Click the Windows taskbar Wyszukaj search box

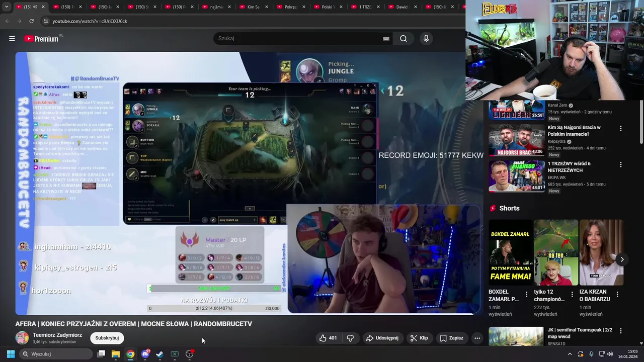[56, 354]
